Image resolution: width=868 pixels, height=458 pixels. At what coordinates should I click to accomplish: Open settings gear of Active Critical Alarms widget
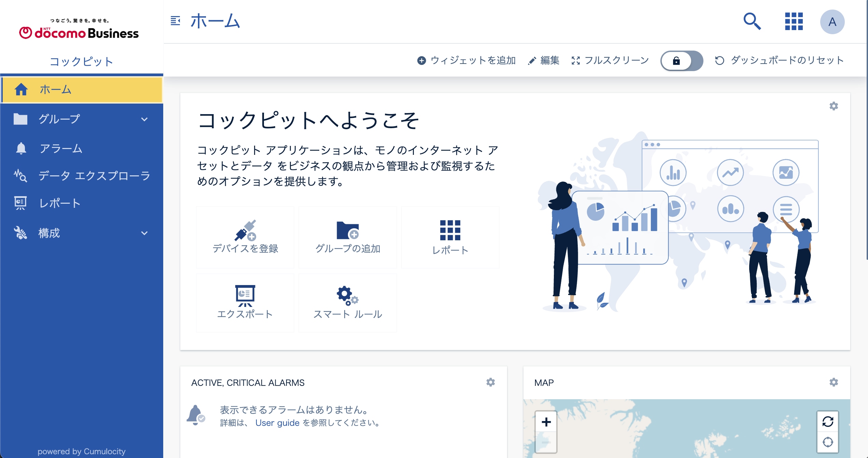click(x=490, y=382)
